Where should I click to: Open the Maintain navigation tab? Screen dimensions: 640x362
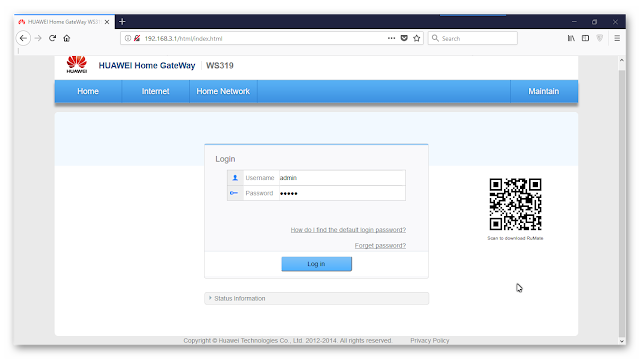(x=544, y=91)
